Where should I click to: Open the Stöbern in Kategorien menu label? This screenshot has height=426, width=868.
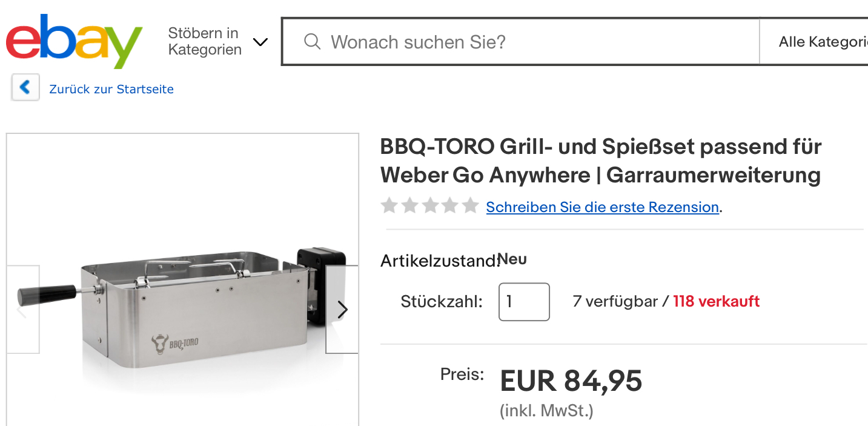(x=205, y=41)
